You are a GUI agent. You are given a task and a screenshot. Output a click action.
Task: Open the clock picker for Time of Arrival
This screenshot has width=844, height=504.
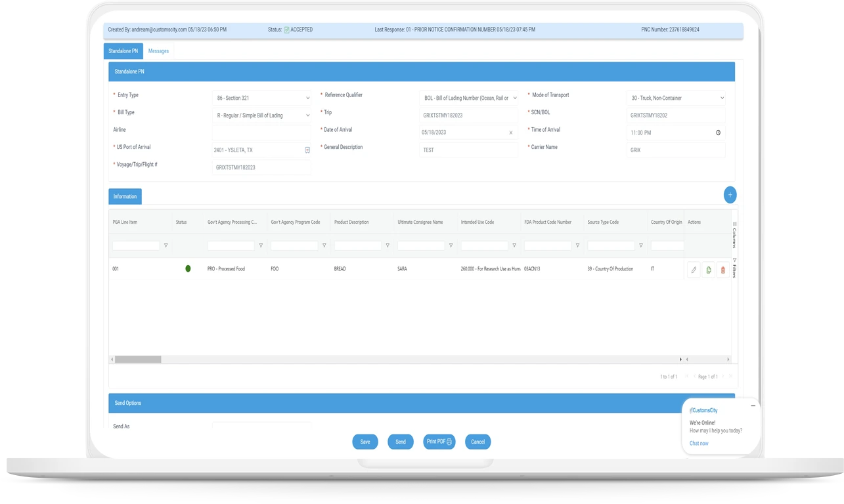click(x=718, y=132)
